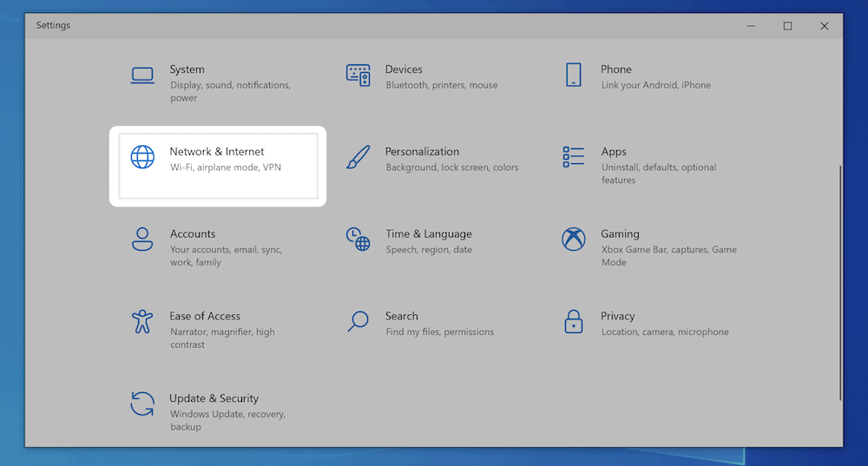Click the Update & Security arrows icon
Image resolution: width=868 pixels, height=466 pixels.
pyautogui.click(x=142, y=404)
